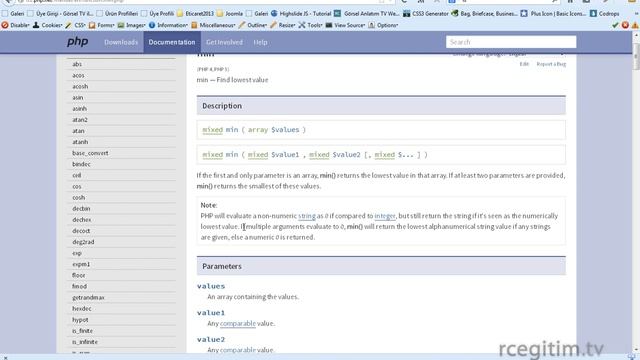Click the 'mixed' return type in array signature
The width and height of the screenshot is (640, 360).
coord(213,130)
